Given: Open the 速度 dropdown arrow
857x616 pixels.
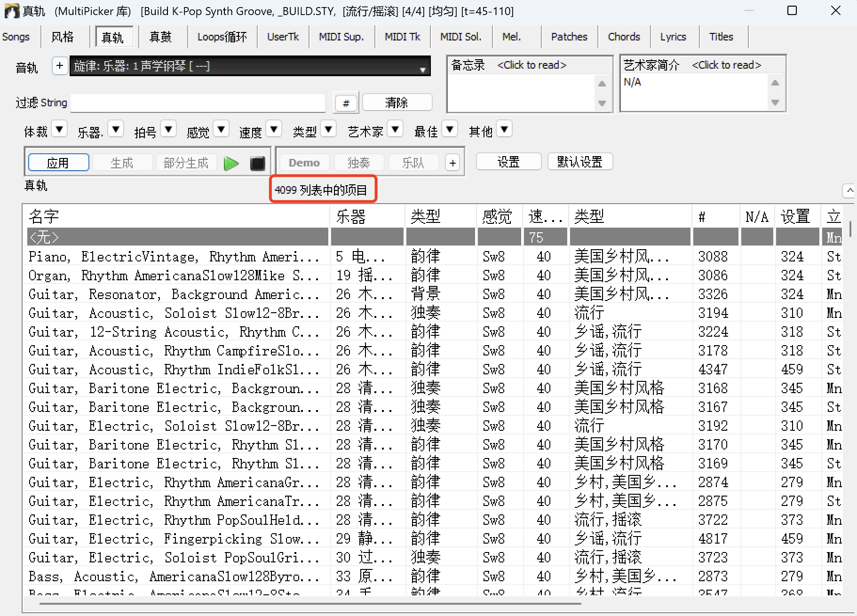Looking at the screenshot, I should [274, 129].
